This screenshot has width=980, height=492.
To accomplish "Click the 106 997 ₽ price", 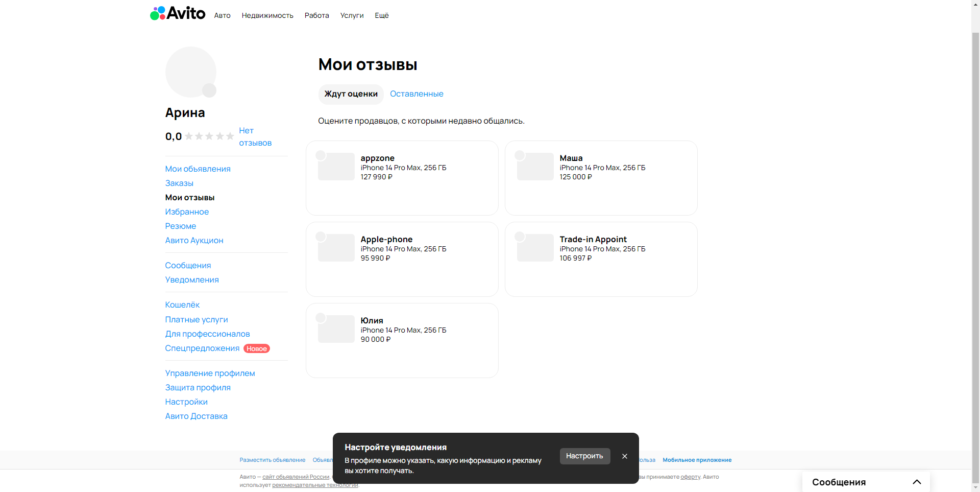I will tap(575, 259).
